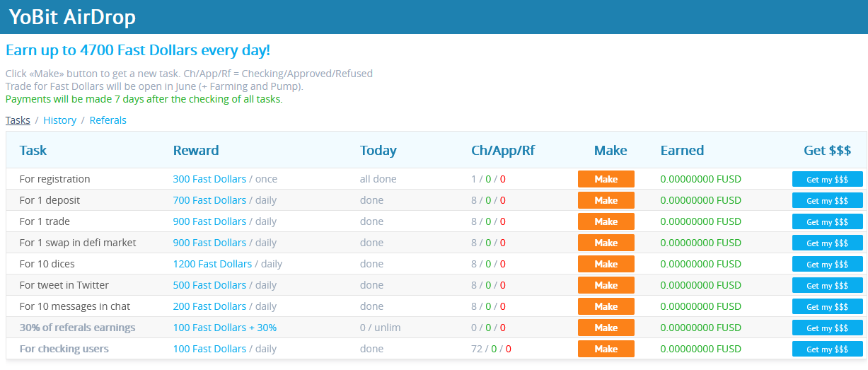
Task: Click the 200 Fast Dollars reward link
Action: [209, 306]
